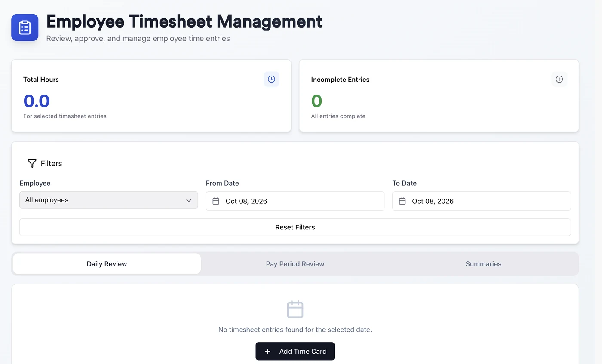This screenshot has width=602, height=364.
Task: Open the All employees dropdown
Action: [x=108, y=200]
